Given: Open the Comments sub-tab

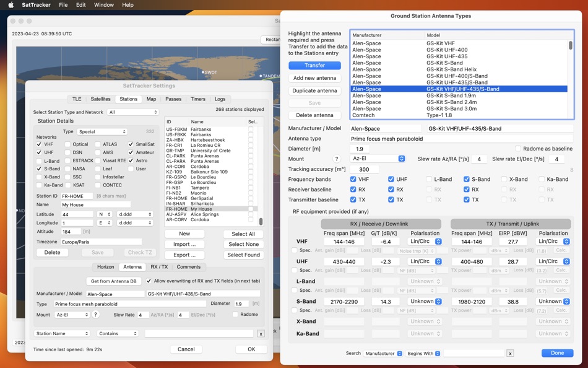Looking at the screenshot, I should coord(189,267).
